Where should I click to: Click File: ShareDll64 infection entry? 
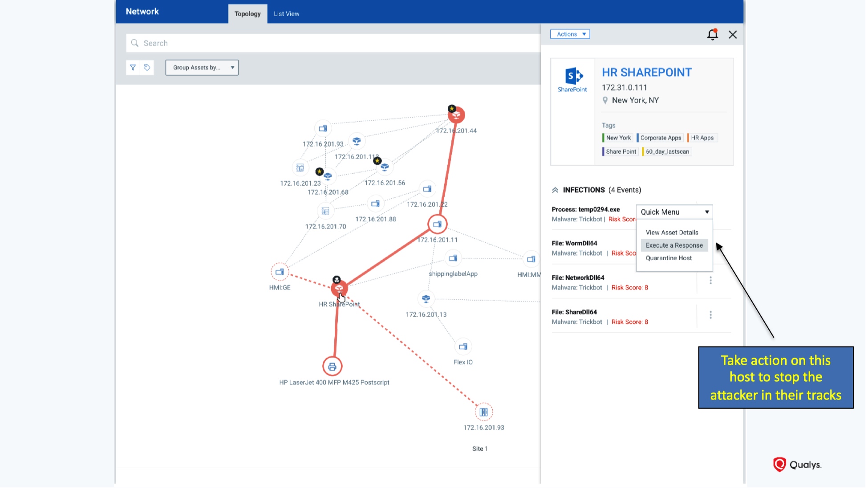574,312
